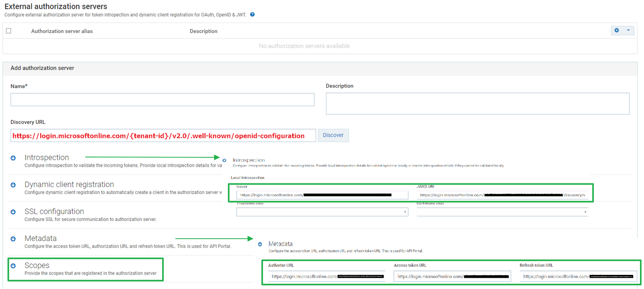Expand the Introspection section arrow icon

click(13, 158)
